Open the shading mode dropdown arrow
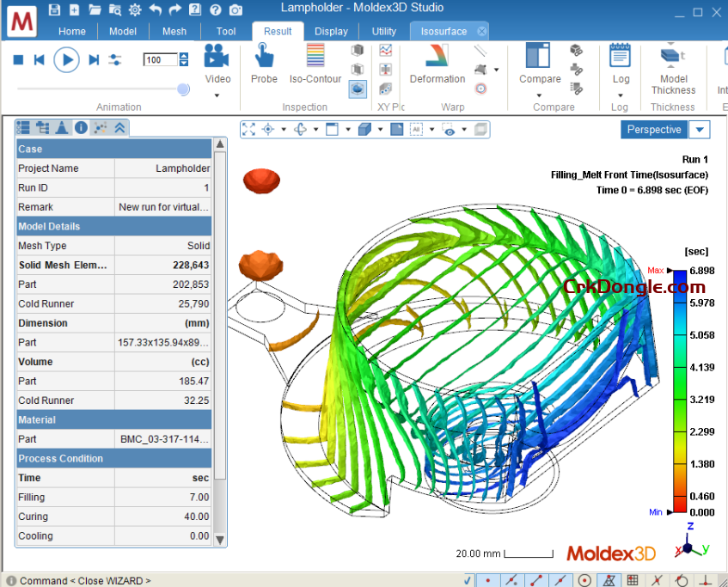 point(380,129)
